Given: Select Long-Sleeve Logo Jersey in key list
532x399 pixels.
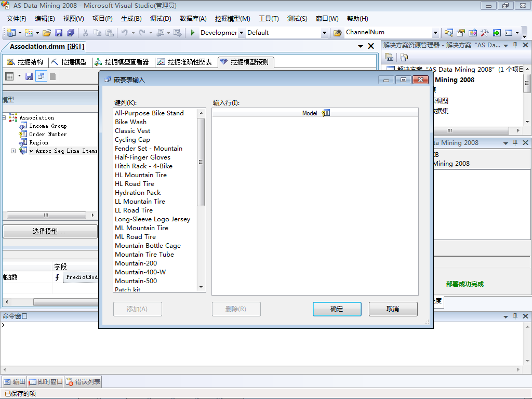Looking at the screenshot, I should [153, 219].
